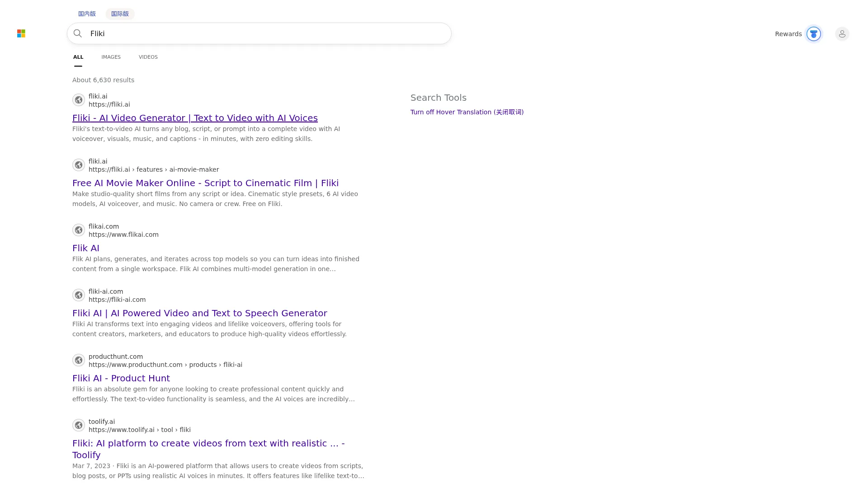Click toolify.ai tool fliki URL text

click(140, 430)
